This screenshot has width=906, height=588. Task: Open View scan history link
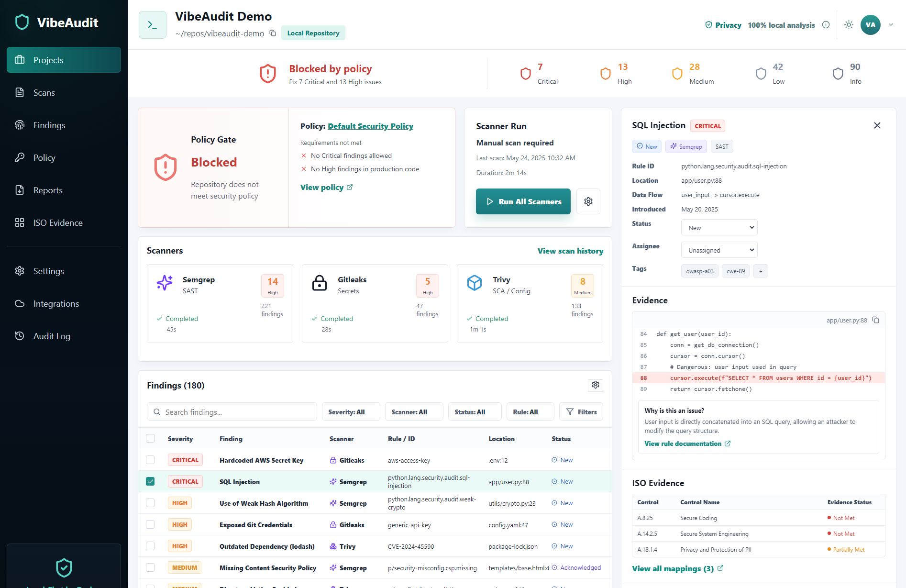point(570,251)
